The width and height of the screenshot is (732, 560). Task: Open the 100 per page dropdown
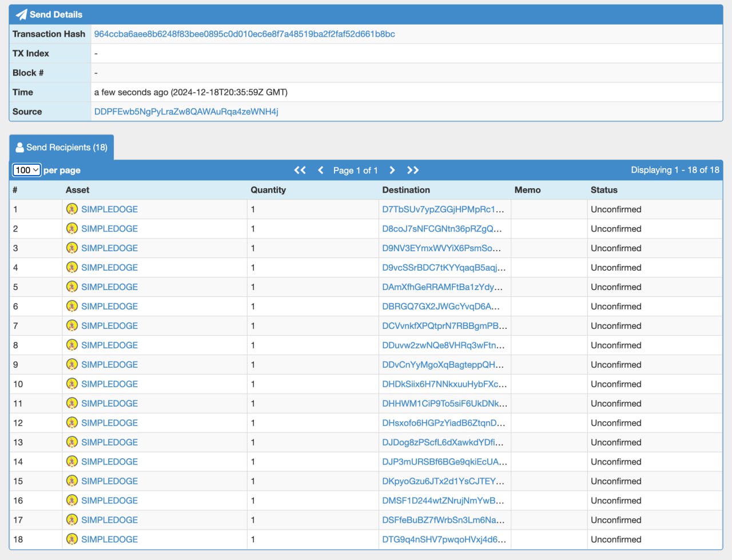pyautogui.click(x=27, y=170)
